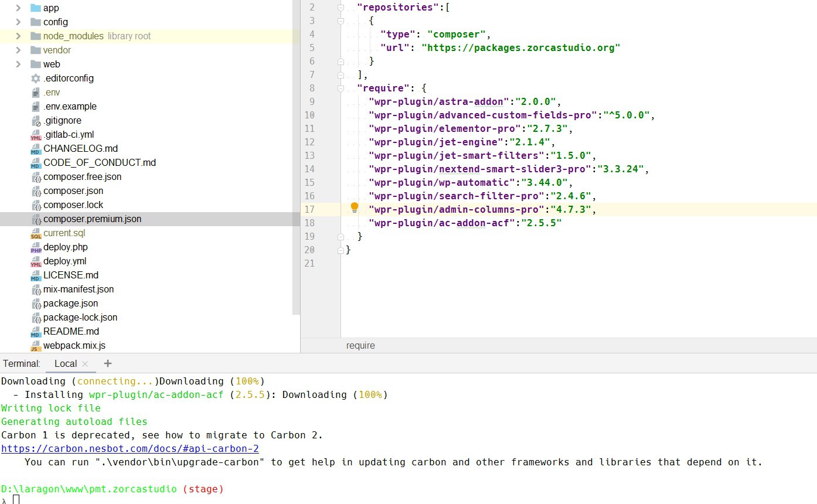The height and width of the screenshot is (504, 817).
Task: Click the LICENSE.md markdown icon
Action: coord(36,275)
